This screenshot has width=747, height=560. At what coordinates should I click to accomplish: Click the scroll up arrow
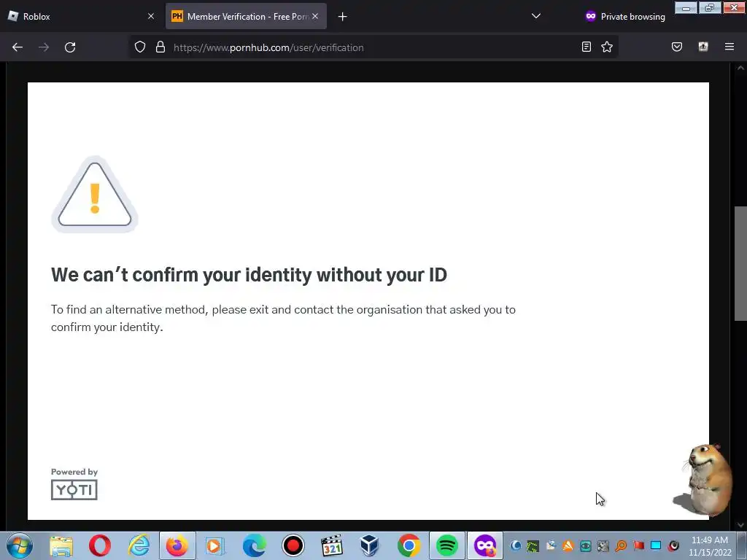click(x=740, y=68)
